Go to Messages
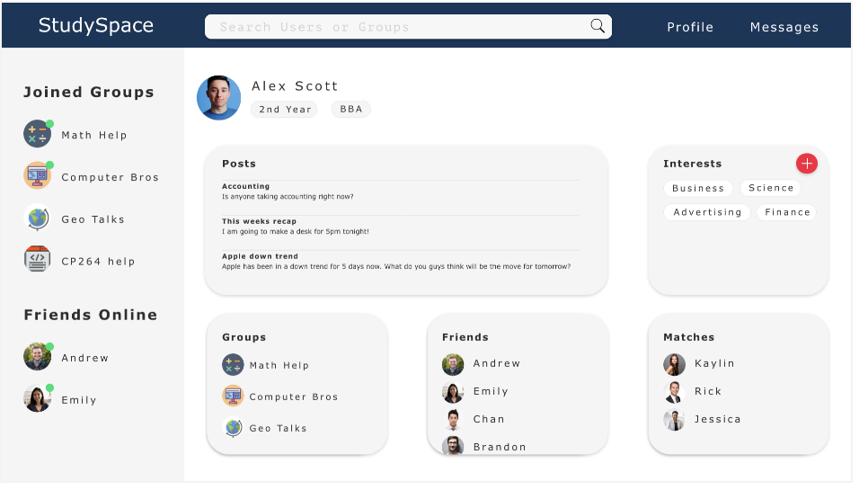The width and height of the screenshot is (868, 490). click(784, 27)
